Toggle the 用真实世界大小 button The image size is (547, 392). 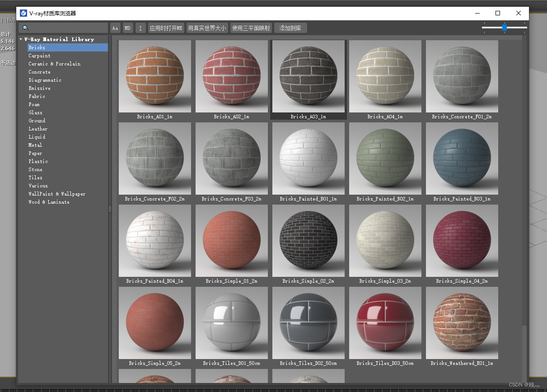click(x=207, y=28)
